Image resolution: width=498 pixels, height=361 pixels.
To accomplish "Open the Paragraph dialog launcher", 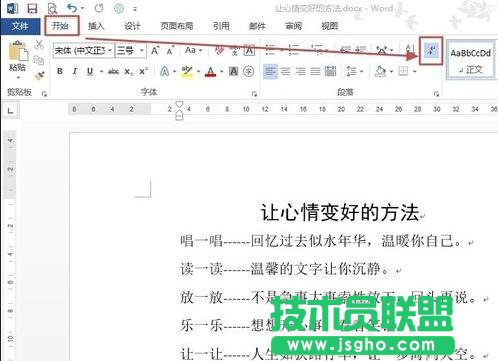I will [436, 94].
